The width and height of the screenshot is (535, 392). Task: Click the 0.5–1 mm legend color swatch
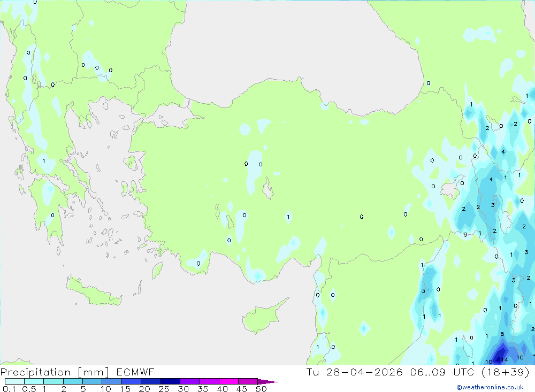coord(34,381)
